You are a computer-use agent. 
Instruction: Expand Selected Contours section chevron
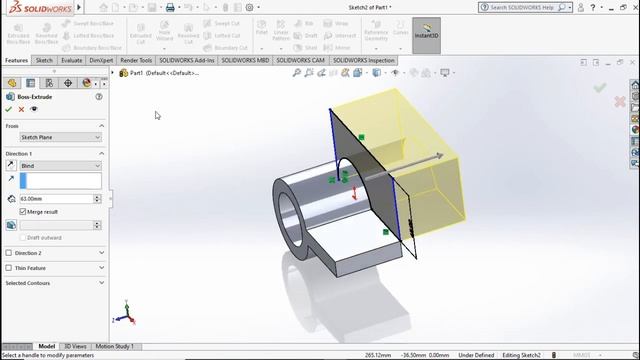pyautogui.click(x=102, y=283)
